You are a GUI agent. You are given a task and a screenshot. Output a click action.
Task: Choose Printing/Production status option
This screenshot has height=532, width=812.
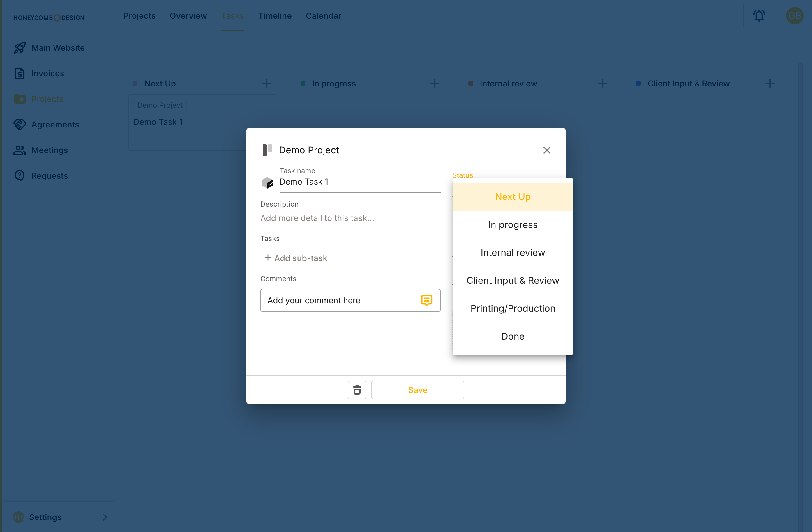coord(513,308)
